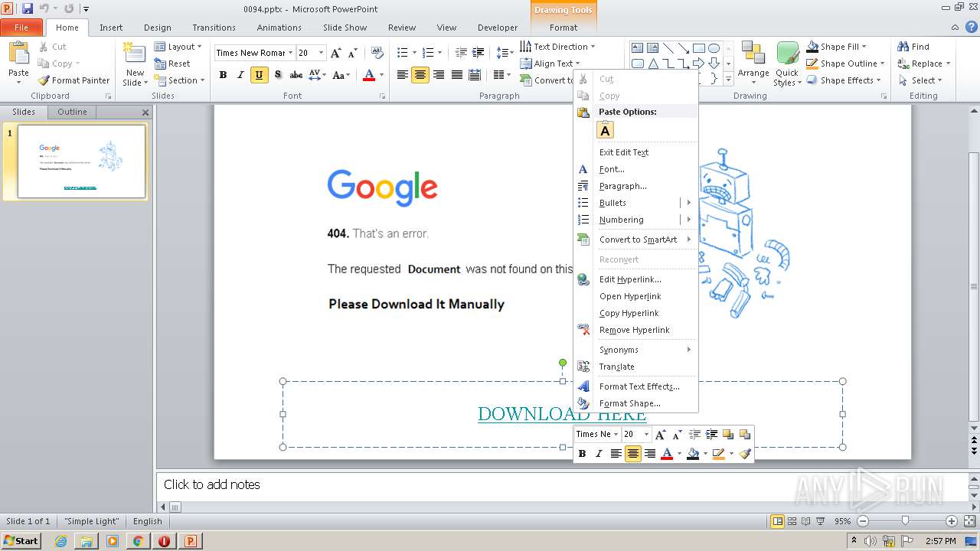Click Send Backward icon in mini toolbar
Image resolution: width=980 pixels, height=551 pixels.
pyautogui.click(x=744, y=434)
